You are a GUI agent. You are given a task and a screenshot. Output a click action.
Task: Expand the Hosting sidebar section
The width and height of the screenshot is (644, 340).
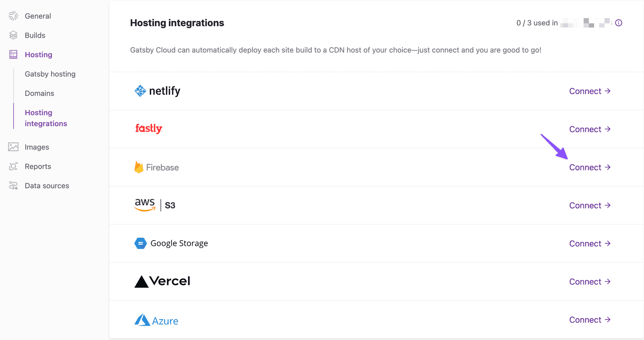pos(38,54)
